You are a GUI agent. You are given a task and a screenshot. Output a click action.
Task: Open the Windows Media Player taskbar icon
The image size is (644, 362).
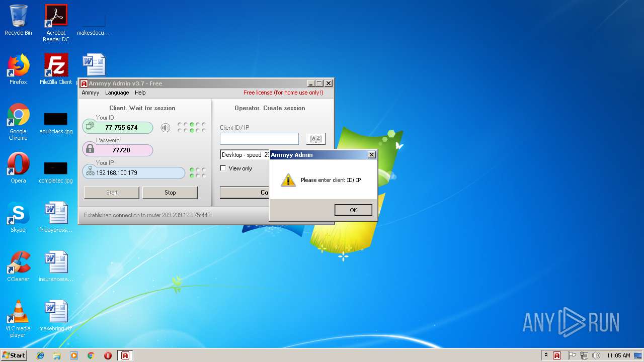(x=74, y=355)
